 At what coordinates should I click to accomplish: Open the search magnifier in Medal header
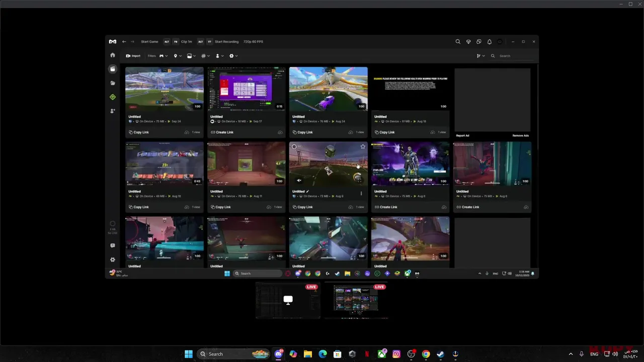tap(458, 42)
